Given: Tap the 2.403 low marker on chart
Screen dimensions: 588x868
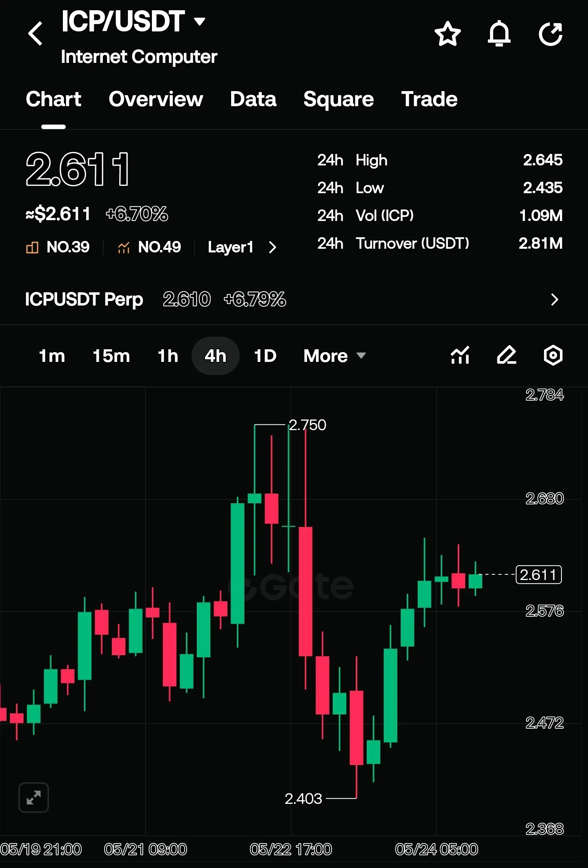Looking at the screenshot, I should [303, 799].
